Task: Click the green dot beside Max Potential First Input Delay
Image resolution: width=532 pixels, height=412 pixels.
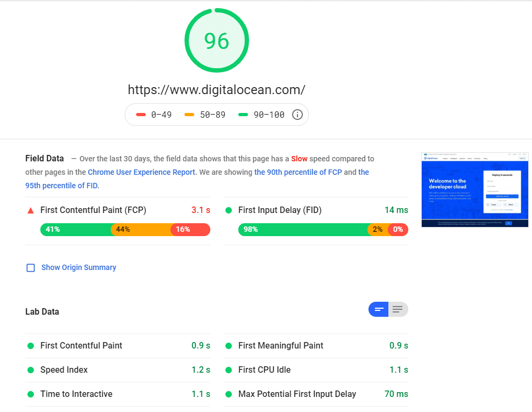Action: coord(229,394)
